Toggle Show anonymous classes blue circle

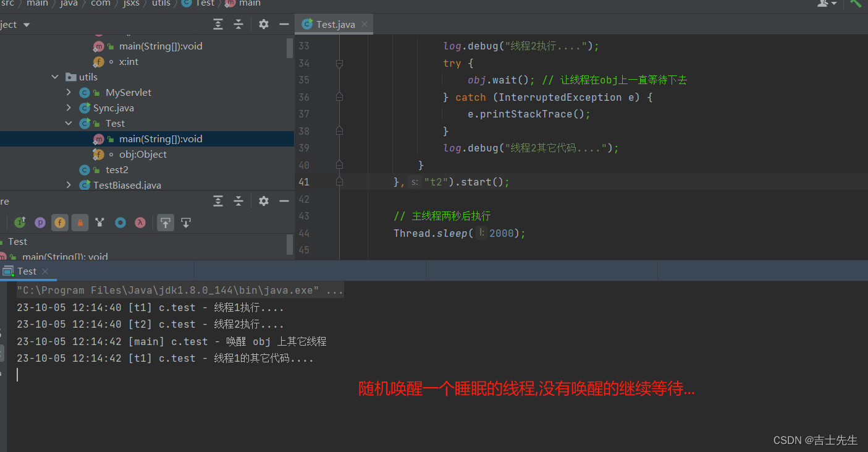[120, 223]
